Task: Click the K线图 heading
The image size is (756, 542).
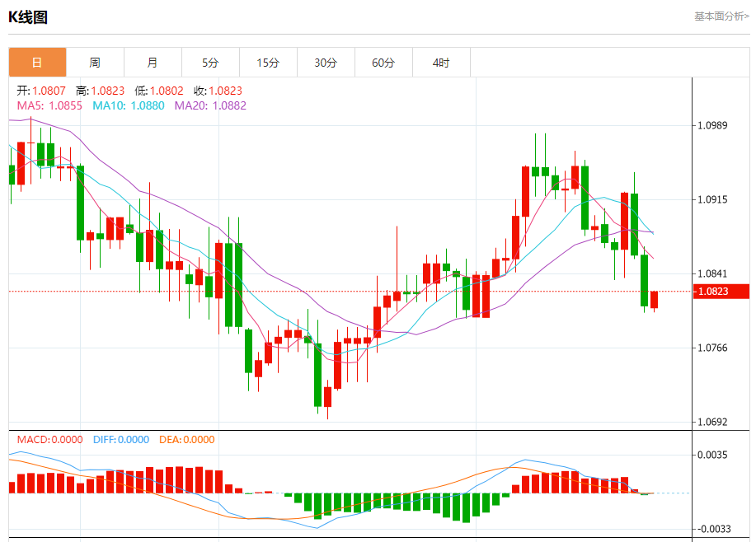Action: click(28, 17)
